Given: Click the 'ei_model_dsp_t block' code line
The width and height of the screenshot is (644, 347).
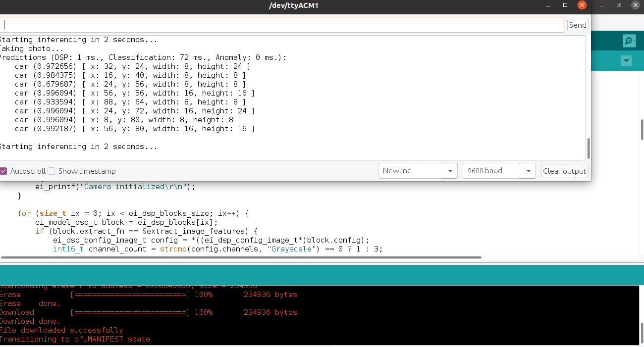Looking at the screenshot, I should (126, 222).
